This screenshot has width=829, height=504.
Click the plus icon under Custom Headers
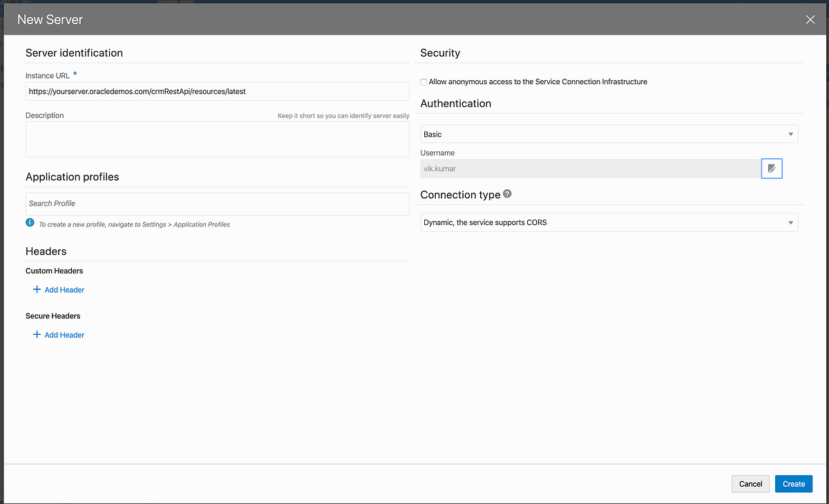pyautogui.click(x=36, y=289)
